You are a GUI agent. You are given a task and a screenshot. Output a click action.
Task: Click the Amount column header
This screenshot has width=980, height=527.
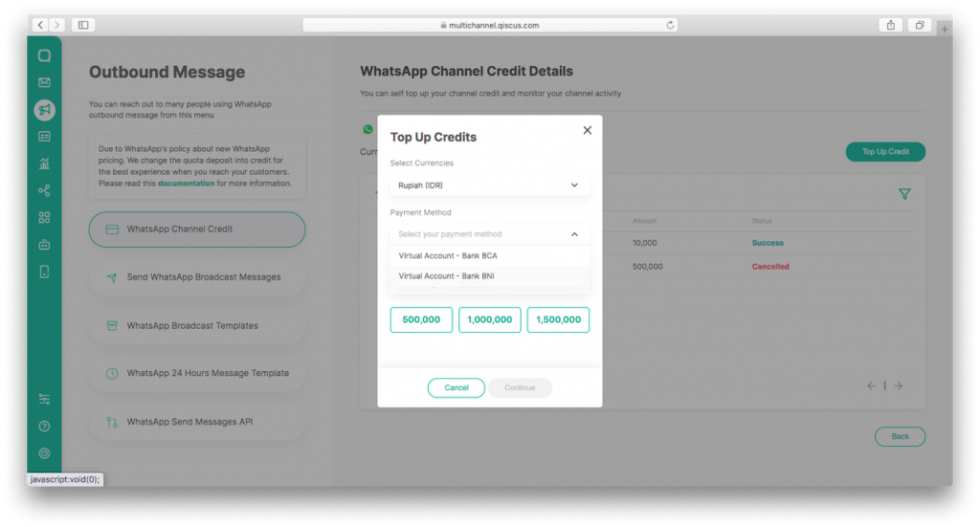644,221
